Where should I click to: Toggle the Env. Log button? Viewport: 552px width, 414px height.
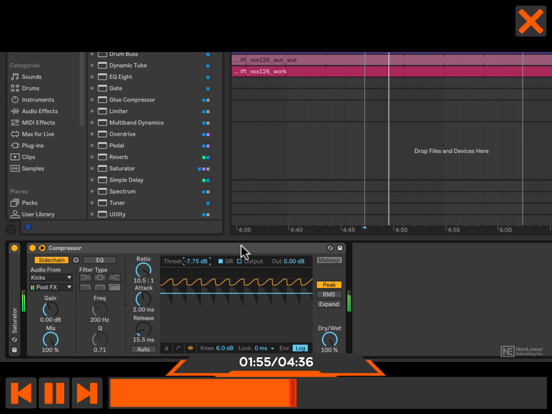tap(300, 349)
